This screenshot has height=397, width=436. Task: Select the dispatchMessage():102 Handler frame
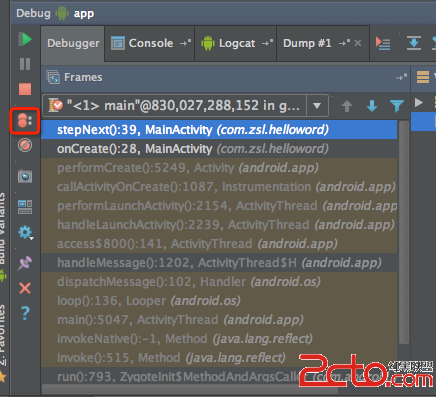click(219, 282)
